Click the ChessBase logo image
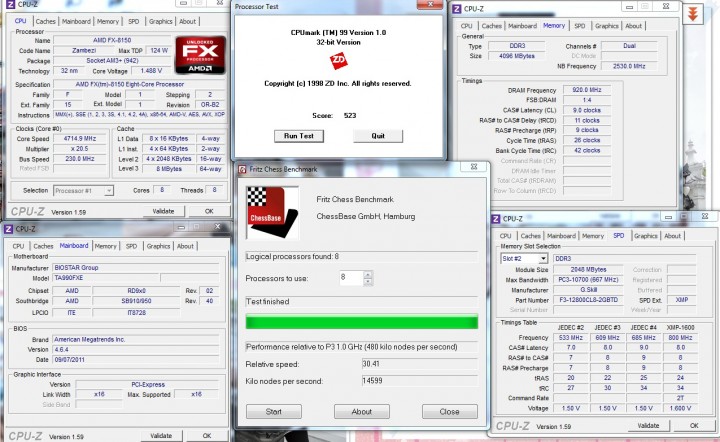This screenshot has height=442, width=720. coord(272,213)
